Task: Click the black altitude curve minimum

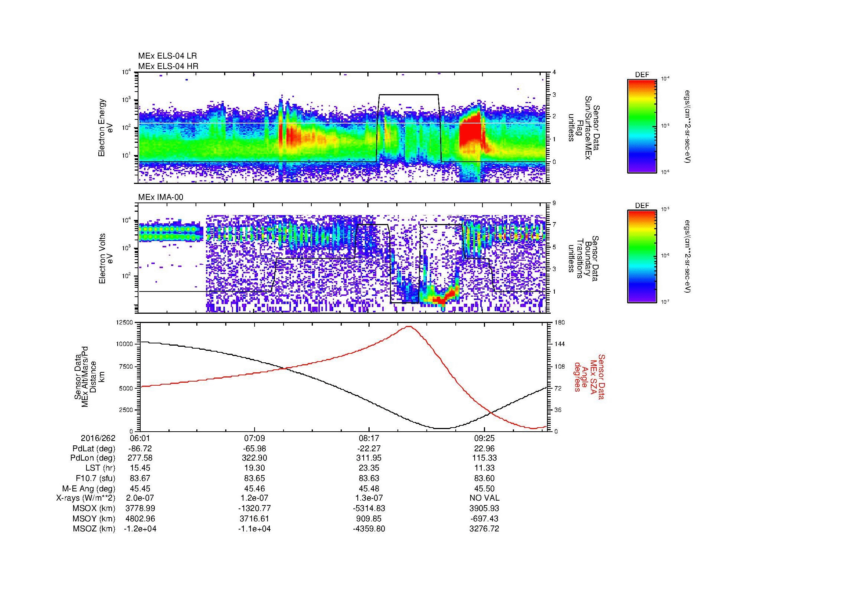Action: [441, 428]
